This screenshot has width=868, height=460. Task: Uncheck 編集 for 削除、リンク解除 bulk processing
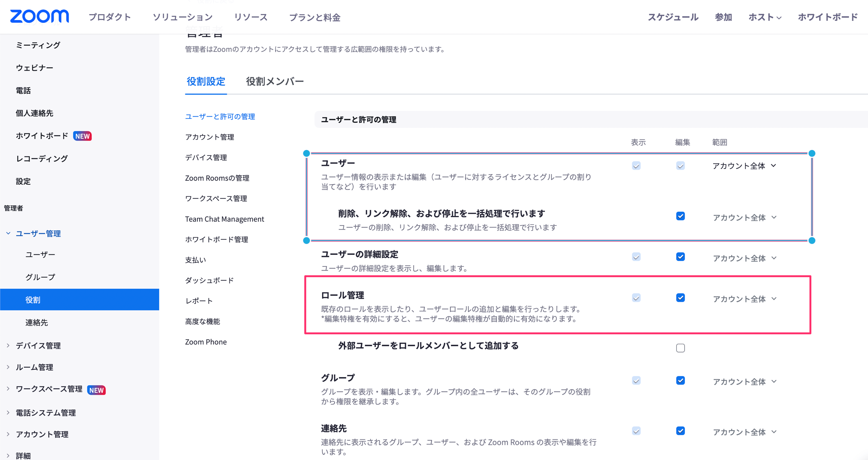point(680,216)
